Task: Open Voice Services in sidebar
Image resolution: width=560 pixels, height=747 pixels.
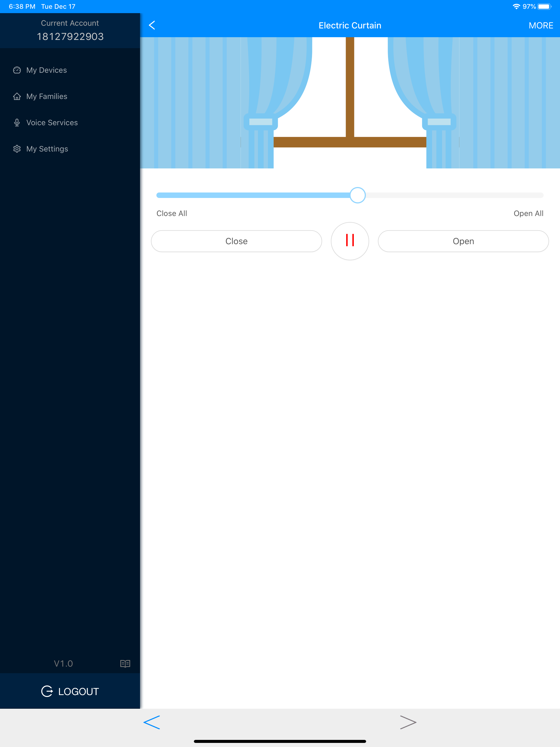Action: tap(70, 122)
